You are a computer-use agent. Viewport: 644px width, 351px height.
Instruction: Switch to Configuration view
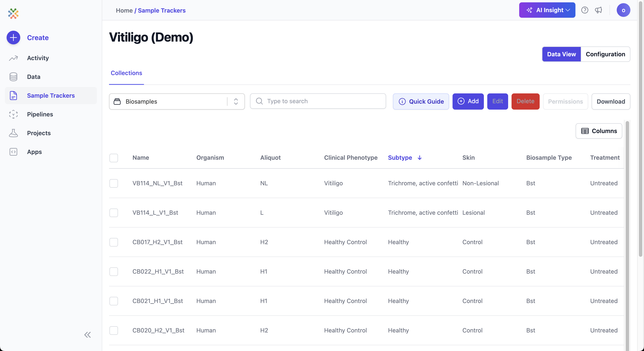605,54
